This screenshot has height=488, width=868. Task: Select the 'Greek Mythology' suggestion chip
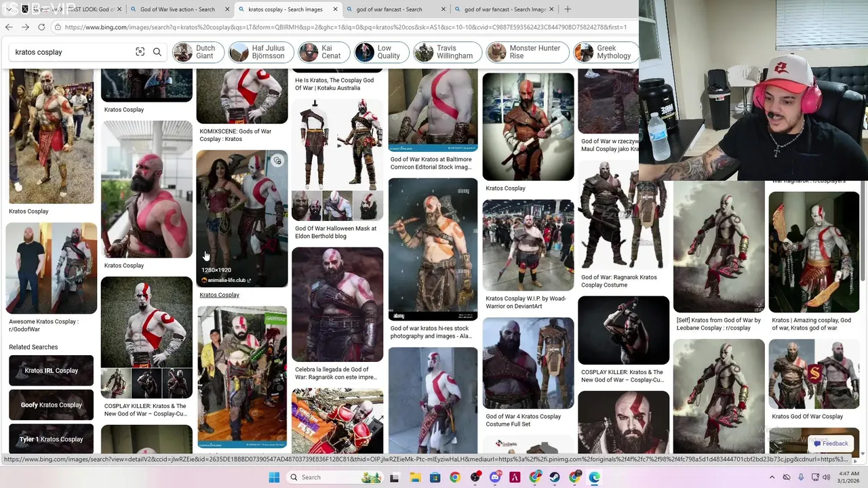point(606,52)
